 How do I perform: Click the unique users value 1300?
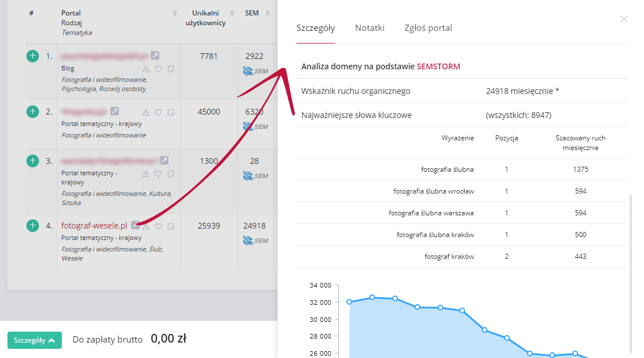(209, 161)
